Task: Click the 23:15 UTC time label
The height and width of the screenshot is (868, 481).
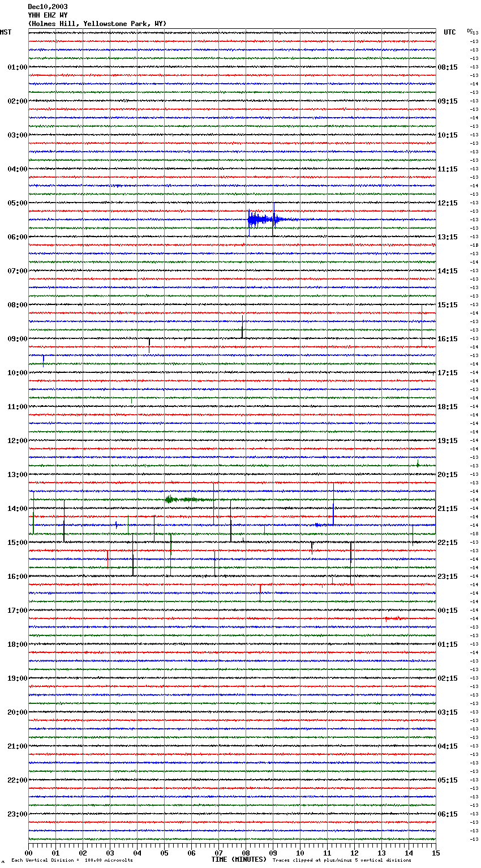Action: coord(448,577)
